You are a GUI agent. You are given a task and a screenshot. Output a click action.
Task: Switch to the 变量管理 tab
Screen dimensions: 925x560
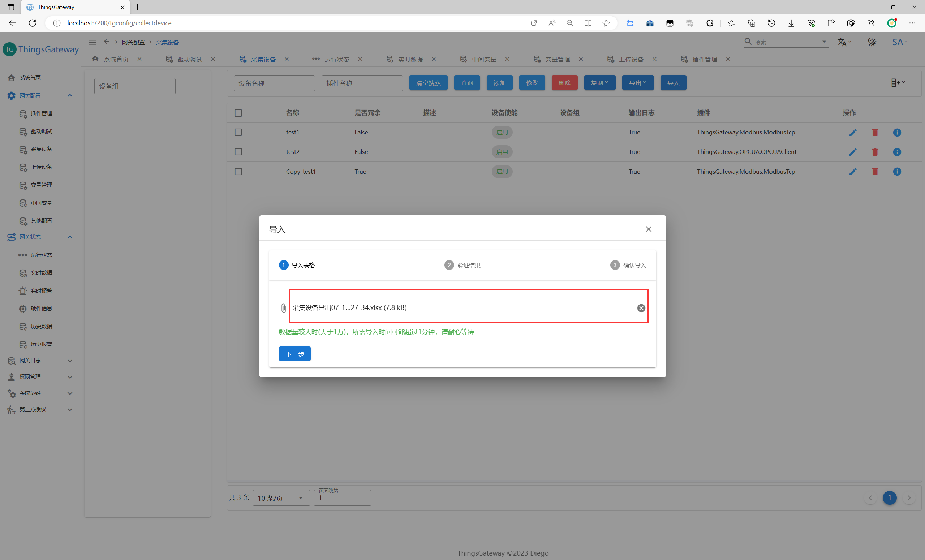click(557, 59)
